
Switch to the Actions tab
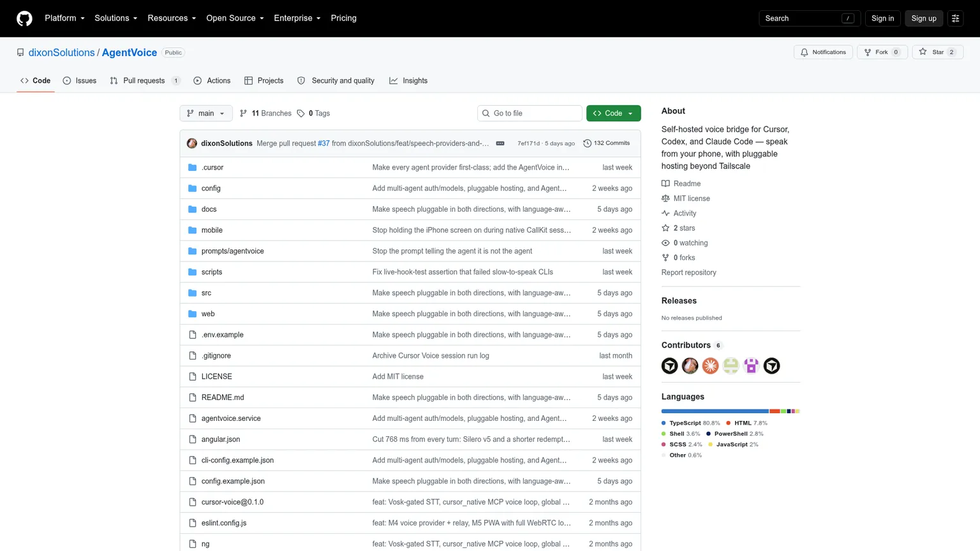pos(212,81)
